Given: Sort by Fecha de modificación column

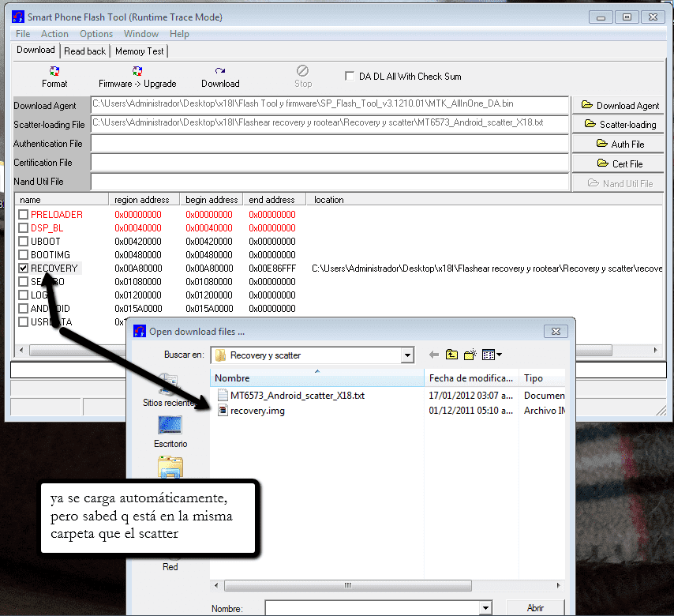Looking at the screenshot, I should [x=471, y=378].
